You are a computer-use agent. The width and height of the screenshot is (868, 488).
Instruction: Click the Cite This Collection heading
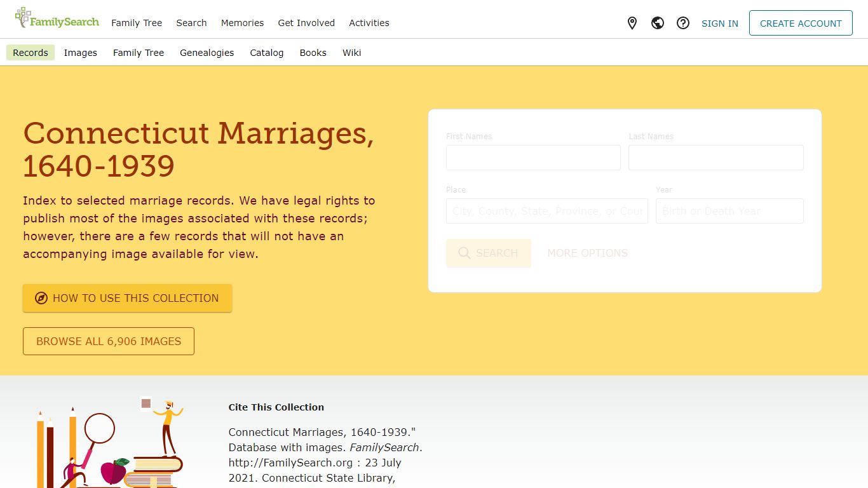coord(276,407)
